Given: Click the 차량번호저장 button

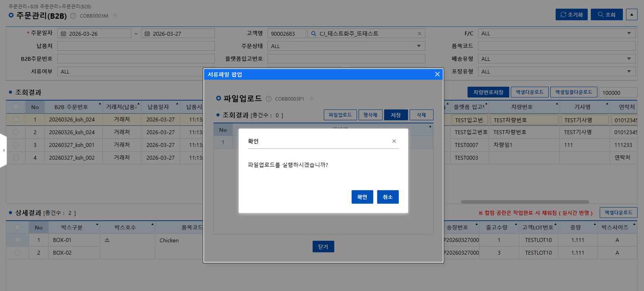Looking at the screenshot, I should click(x=488, y=92).
